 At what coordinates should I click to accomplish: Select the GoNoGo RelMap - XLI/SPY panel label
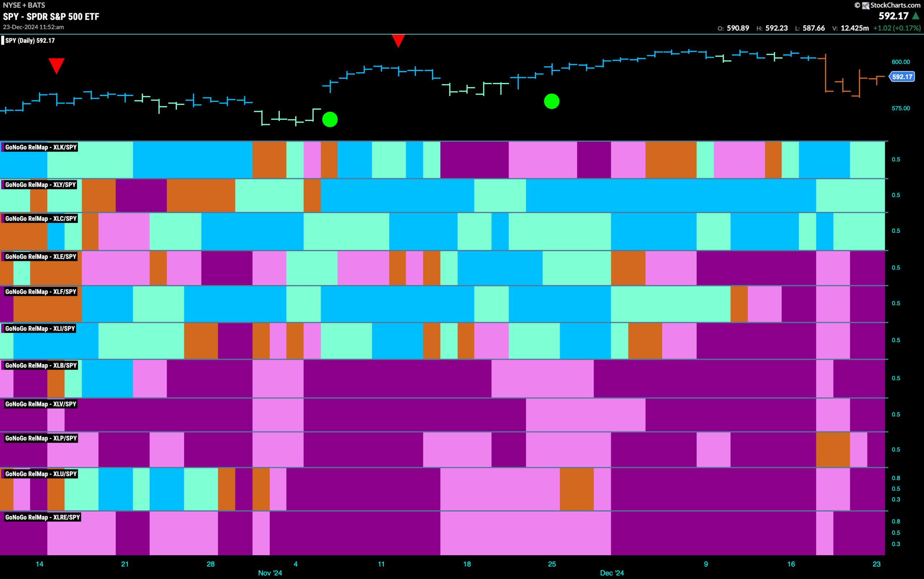pyautogui.click(x=40, y=328)
